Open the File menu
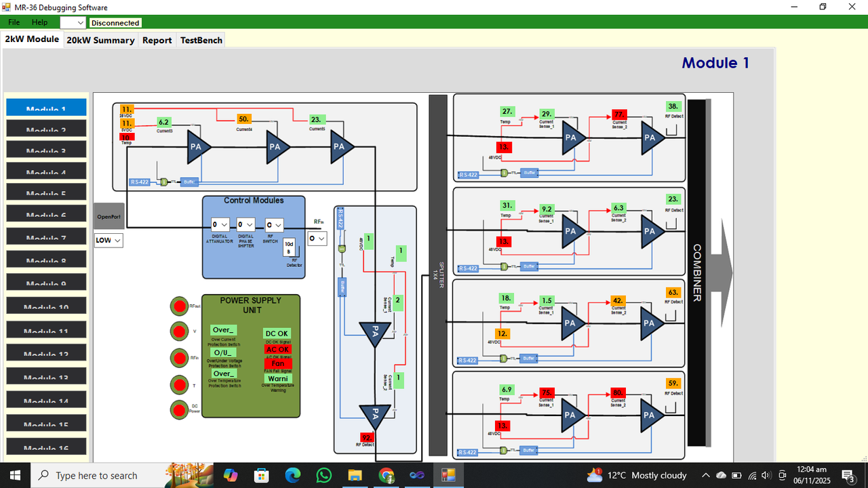The height and width of the screenshot is (488, 868). click(x=14, y=22)
